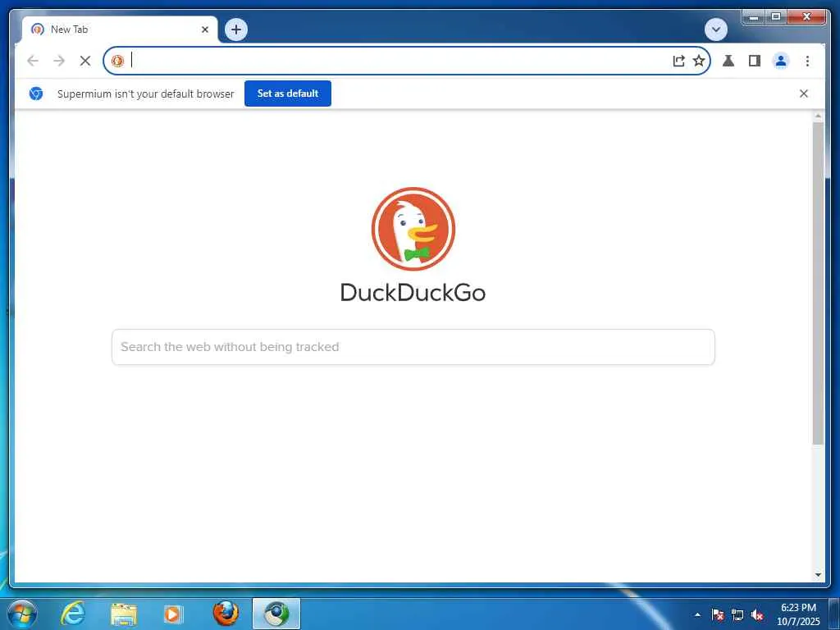This screenshot has height=630, width=840.
Task: Click the Supermium logo in the infobar
Action: [x=36, y=94]
